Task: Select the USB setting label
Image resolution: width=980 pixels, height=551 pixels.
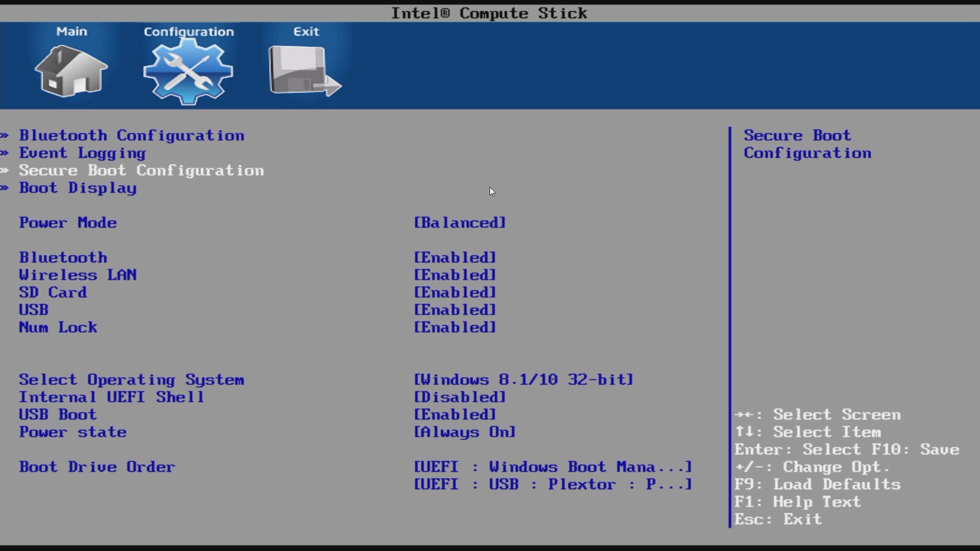Action: click(x=34, y=310)
